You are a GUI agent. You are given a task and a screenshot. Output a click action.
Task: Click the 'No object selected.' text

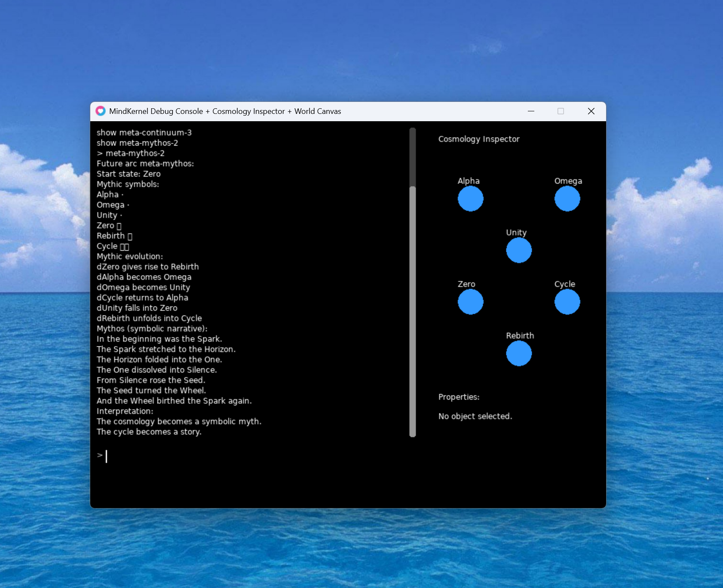(475, 416)
